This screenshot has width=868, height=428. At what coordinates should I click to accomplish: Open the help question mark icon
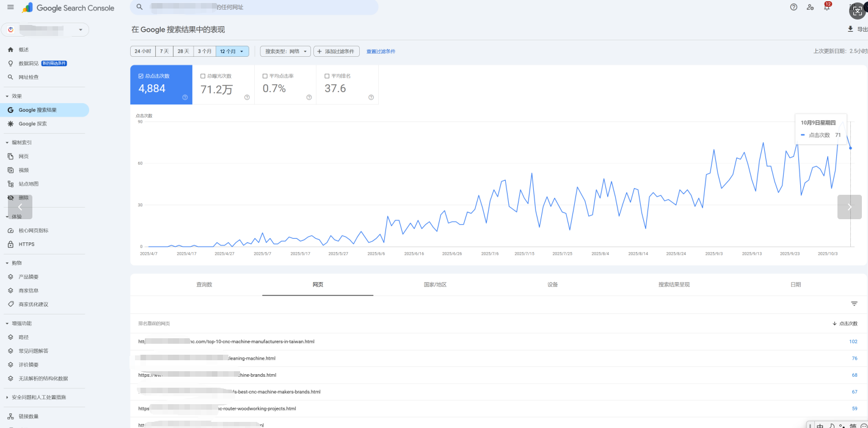[793, 7]
